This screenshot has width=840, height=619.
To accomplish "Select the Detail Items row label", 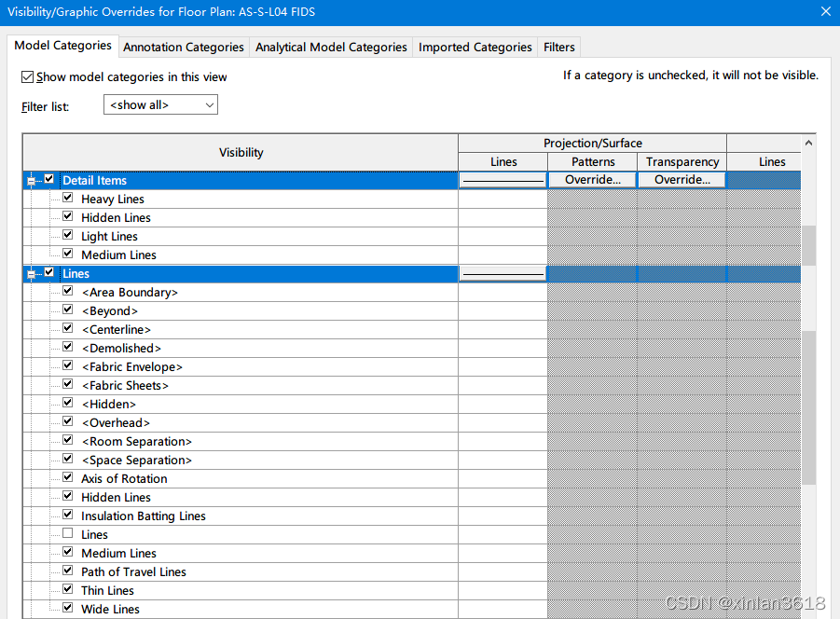I will pyautogui.click(x=95, y=181).
